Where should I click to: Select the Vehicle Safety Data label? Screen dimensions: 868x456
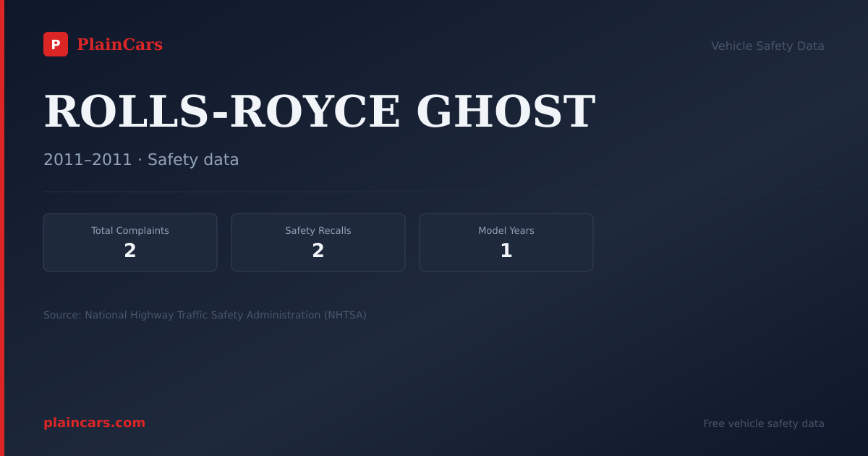pyautogui.click(x=767, y=46)
